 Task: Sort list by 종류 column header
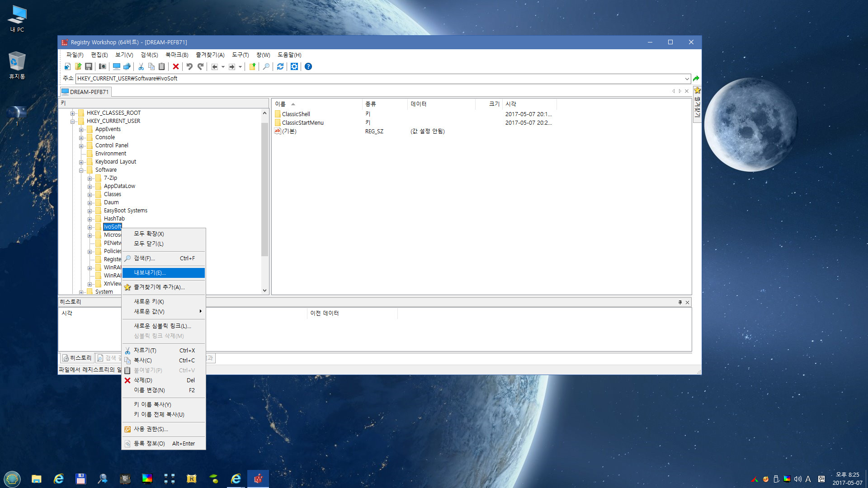[x=384, y=104]
